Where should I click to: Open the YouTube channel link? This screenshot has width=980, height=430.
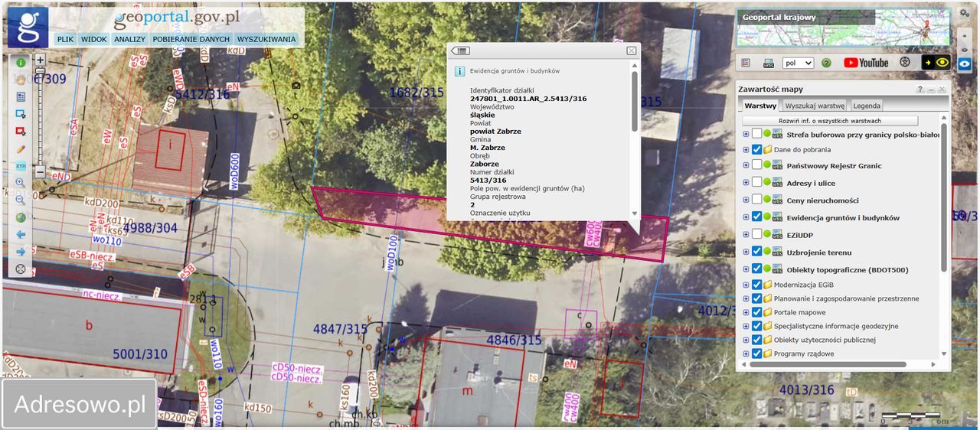pyautogui.click(x=866, y=63)
